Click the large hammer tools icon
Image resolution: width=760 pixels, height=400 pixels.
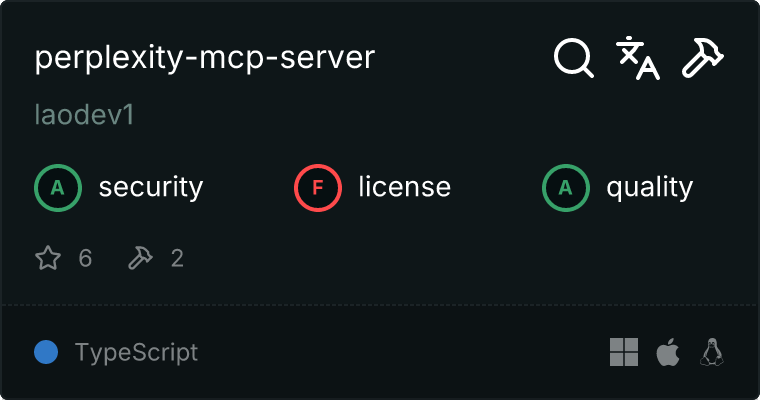coord(703,58)
